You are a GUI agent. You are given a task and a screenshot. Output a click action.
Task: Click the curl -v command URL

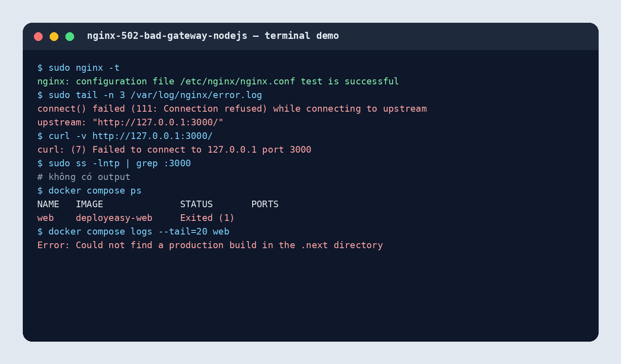pos(152,136)
